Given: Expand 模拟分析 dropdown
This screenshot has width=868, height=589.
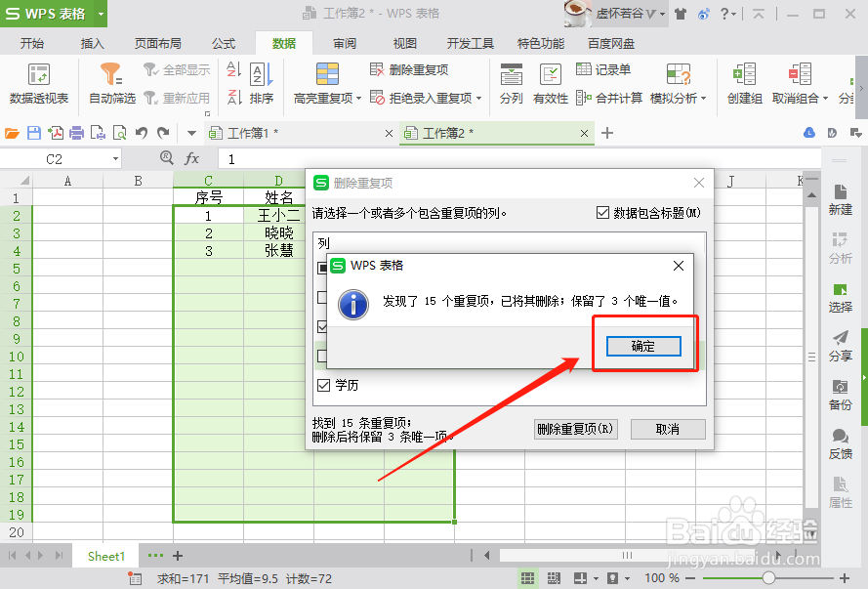Looking at the screenshot, I should coord(704,99).
